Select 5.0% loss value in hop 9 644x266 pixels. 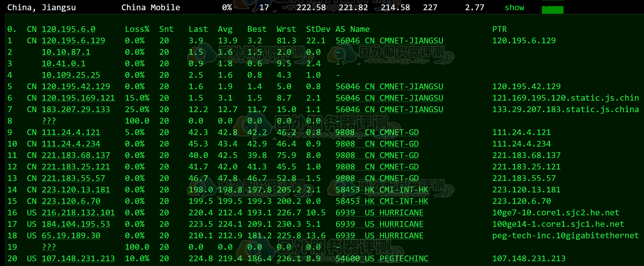click(135, 132)
